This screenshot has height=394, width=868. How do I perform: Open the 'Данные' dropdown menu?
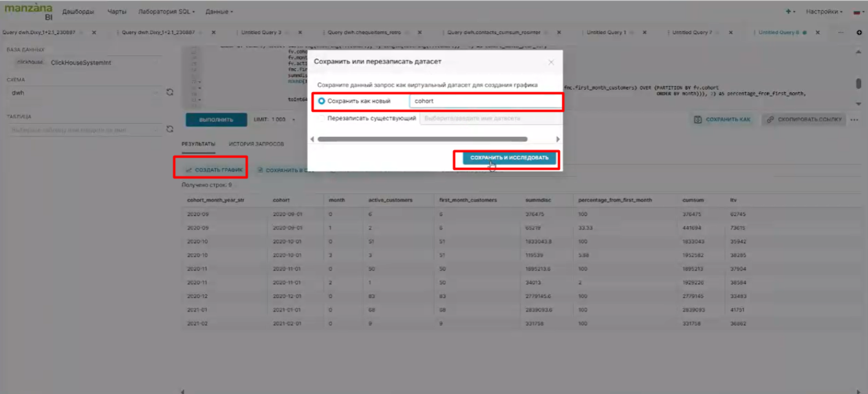[x=219, y=12]
